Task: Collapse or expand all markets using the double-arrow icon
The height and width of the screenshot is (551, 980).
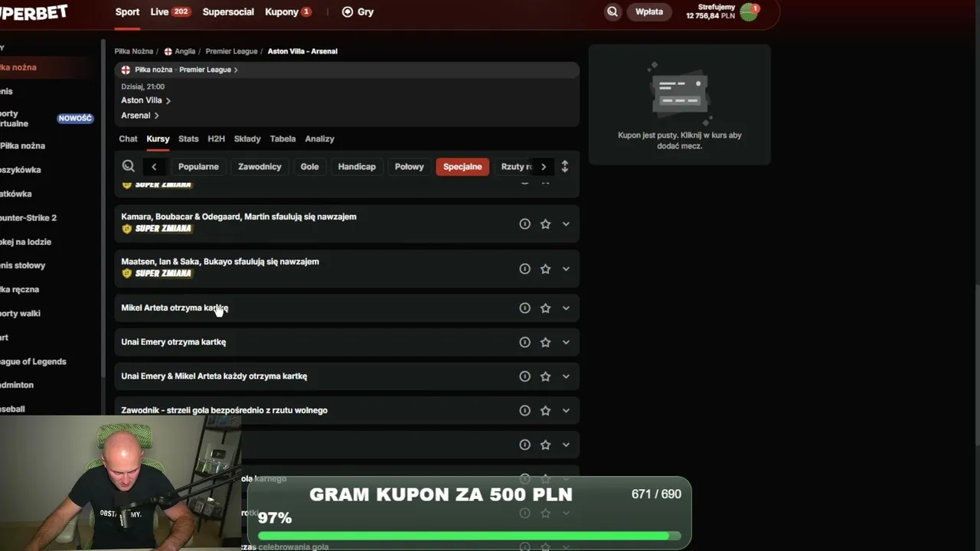Action: click(x=565, y=166)
